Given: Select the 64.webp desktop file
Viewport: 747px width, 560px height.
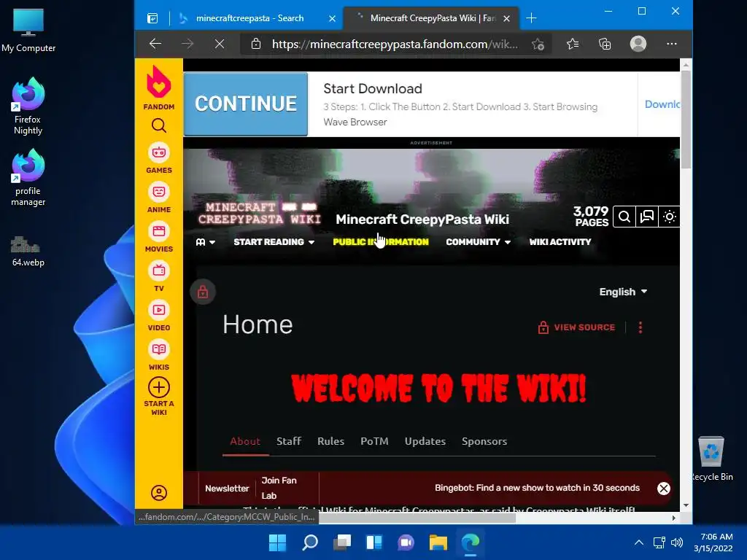Looking at the screenshot, I should pyautogui.click(x=28, y=252).
